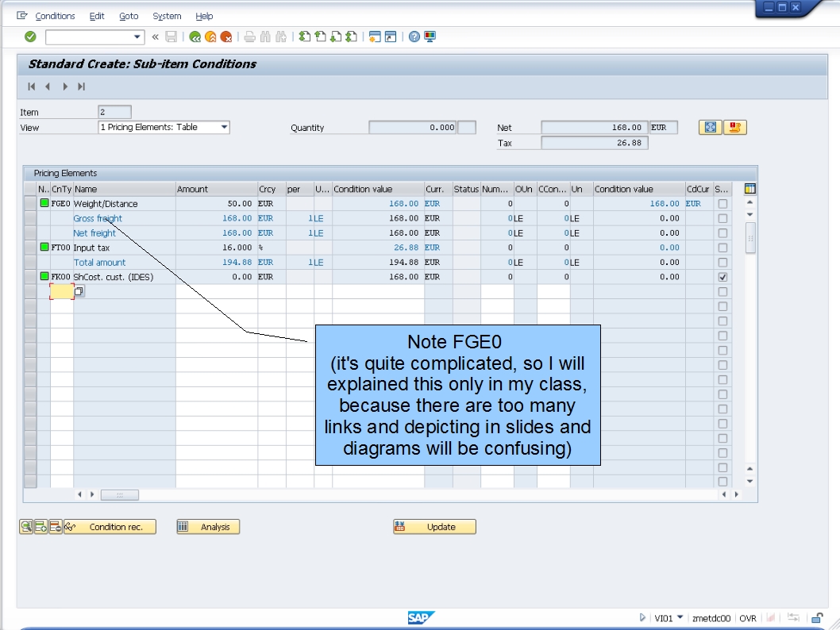Open SAP Help via the question mark icon

(413, 35)
